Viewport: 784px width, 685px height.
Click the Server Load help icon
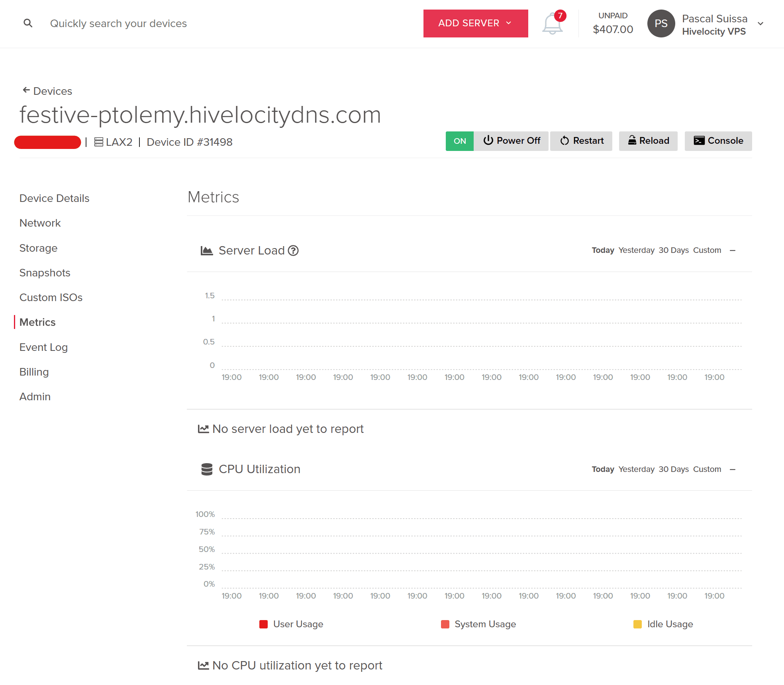(293, 251)
